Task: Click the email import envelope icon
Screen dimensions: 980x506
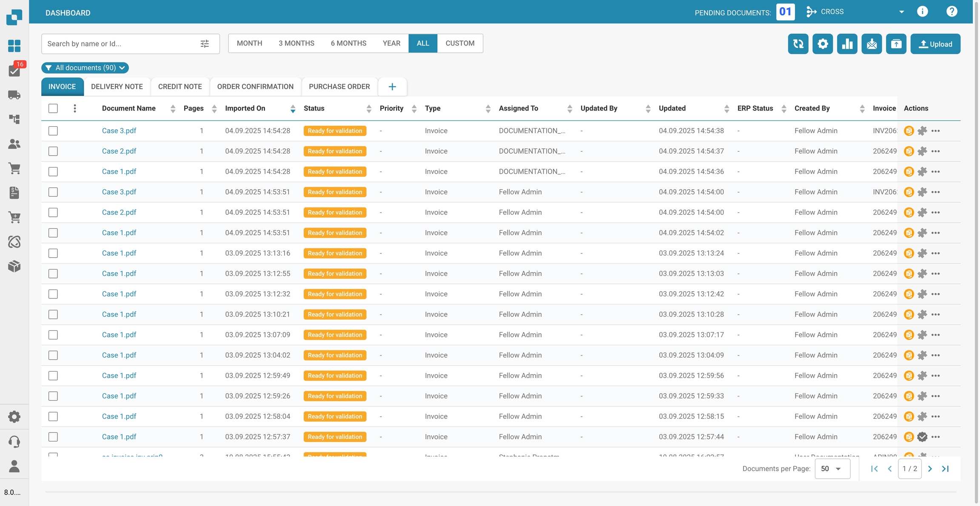Action: tap(872, 44)
